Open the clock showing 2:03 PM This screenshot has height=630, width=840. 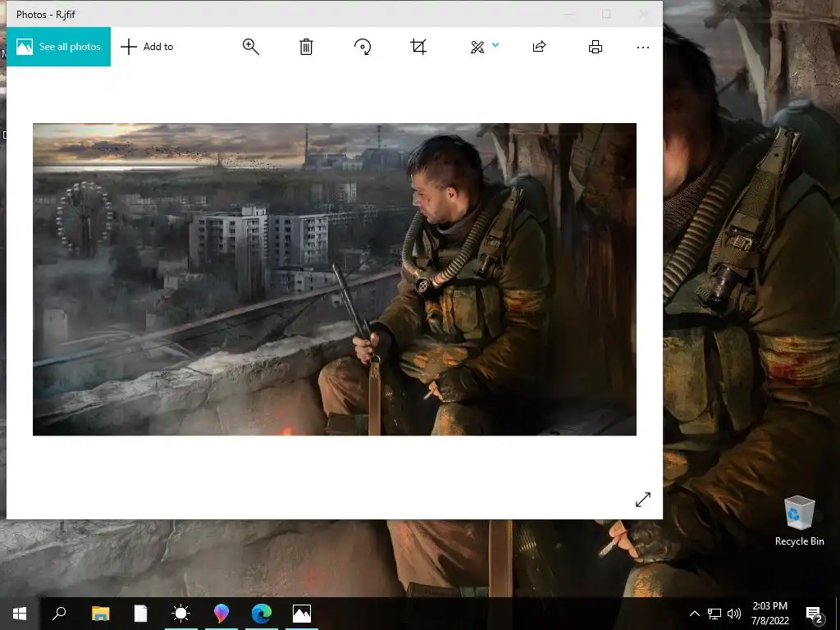tap(769, 614)
